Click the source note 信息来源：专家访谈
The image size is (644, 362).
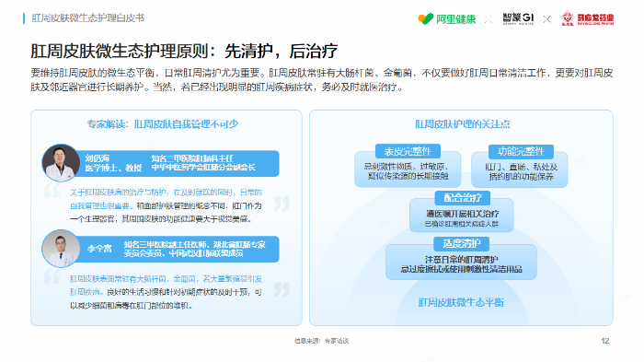[321, 341]
